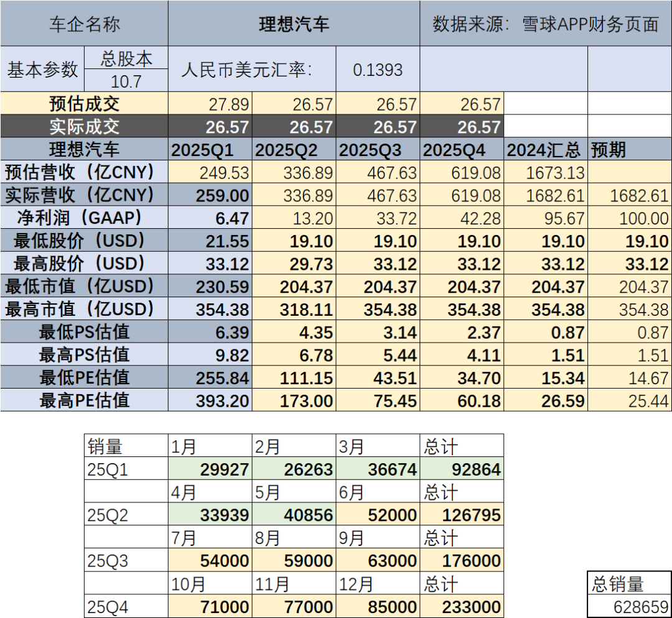This screenshot has width=672, height=618.
Task: Select June sales cell 52000
Action: click(x=378, y=514)
